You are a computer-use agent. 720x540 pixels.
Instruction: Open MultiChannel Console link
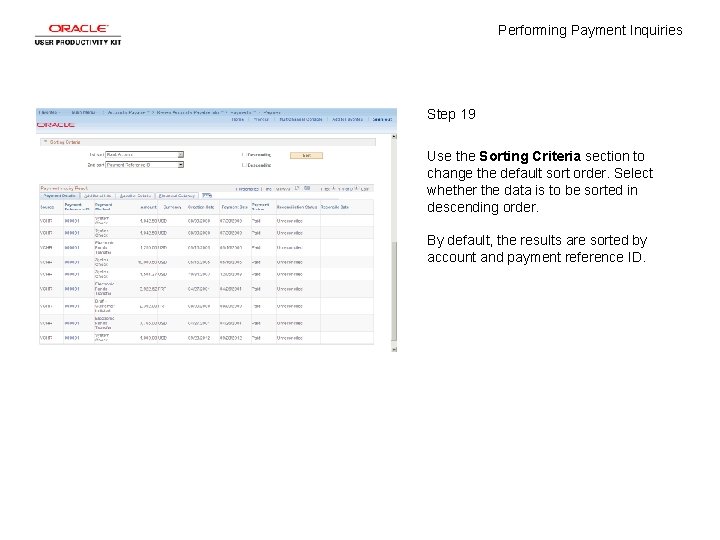[301, 119]
